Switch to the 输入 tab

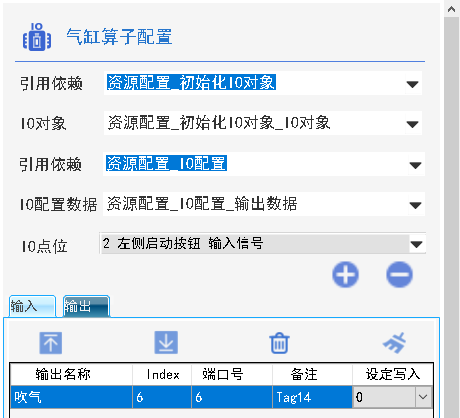[x=32, y=306]
